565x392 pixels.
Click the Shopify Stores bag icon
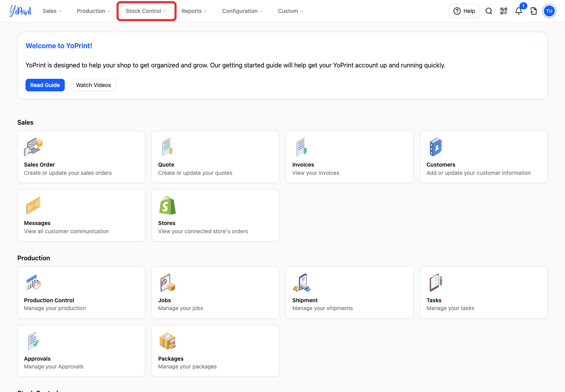tap(168, 205)
